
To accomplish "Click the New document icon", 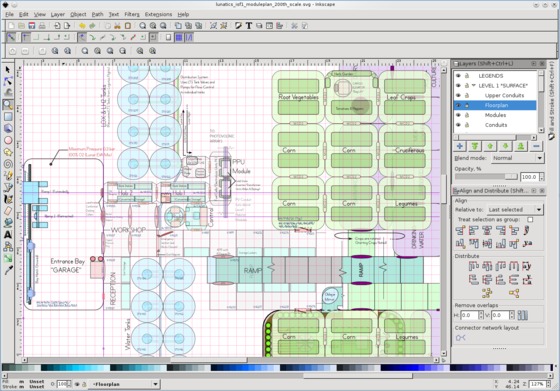I will [x=11, y=26].
